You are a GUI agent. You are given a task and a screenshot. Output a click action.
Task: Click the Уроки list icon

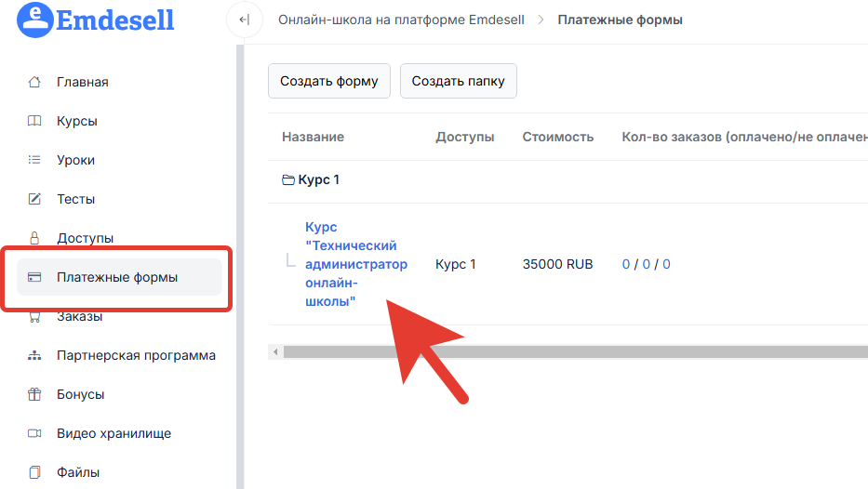(x=34, y=160)
